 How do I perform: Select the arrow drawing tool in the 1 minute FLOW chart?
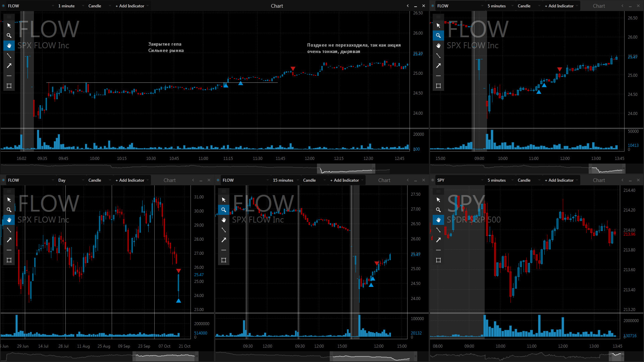9,66
